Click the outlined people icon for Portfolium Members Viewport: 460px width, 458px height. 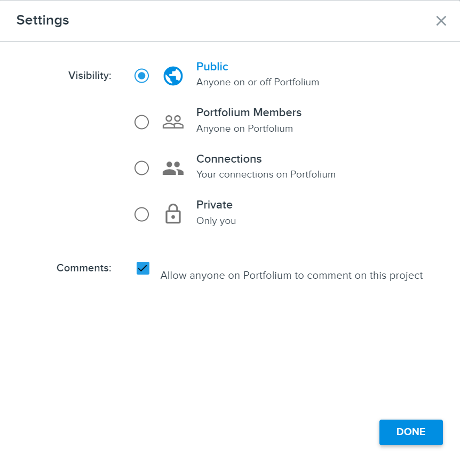[x=173, y=122]
